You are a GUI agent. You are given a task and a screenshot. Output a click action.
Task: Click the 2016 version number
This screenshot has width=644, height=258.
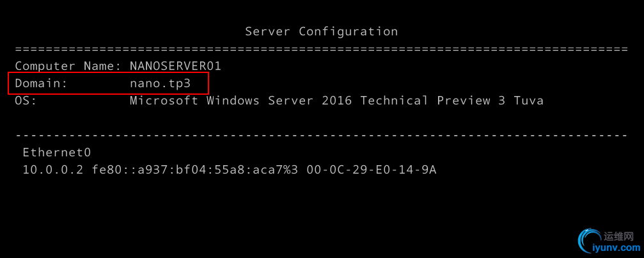(336, 101)
